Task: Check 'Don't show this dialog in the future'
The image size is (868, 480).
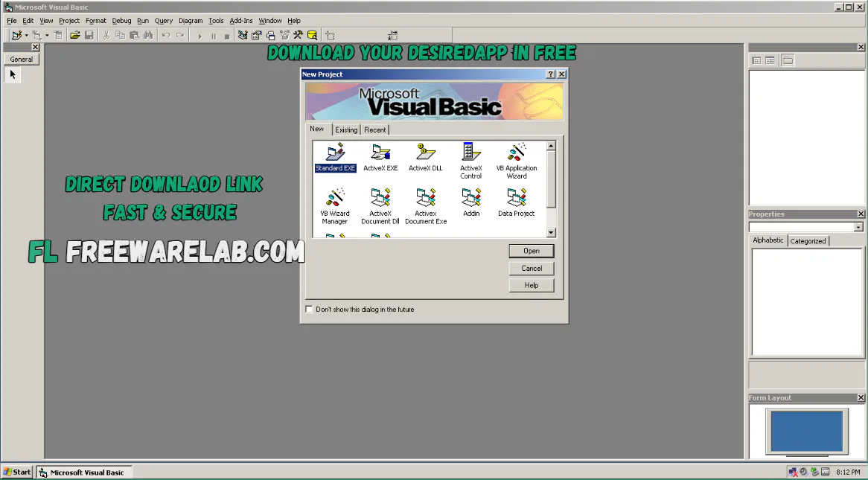Action: 309,309
